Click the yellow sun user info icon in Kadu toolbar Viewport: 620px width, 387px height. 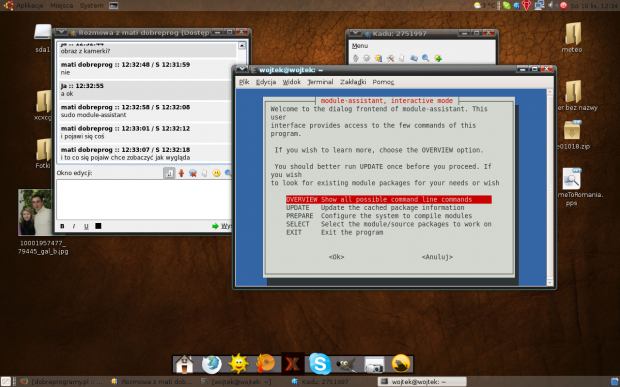point(378,58)
